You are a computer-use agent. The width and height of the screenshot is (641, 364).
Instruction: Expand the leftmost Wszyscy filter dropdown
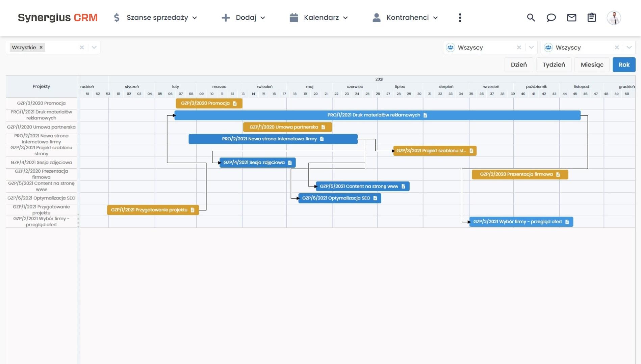coord(531,47)
